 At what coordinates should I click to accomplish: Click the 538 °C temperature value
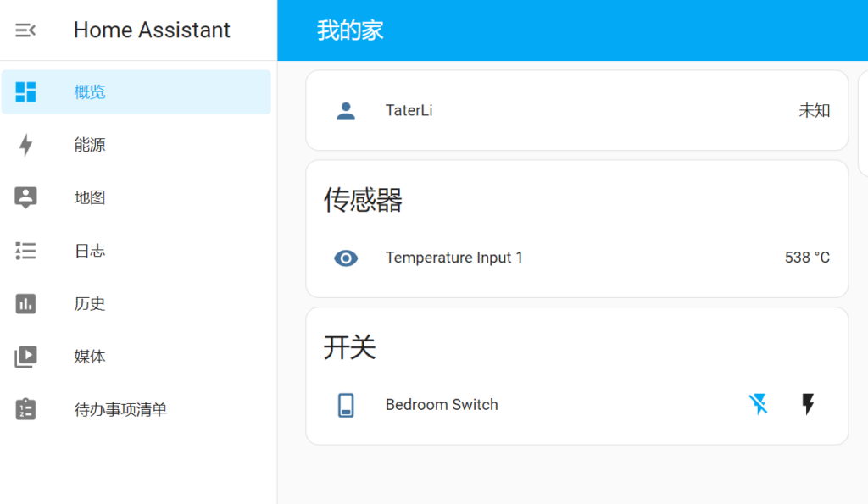pos(807,258)
